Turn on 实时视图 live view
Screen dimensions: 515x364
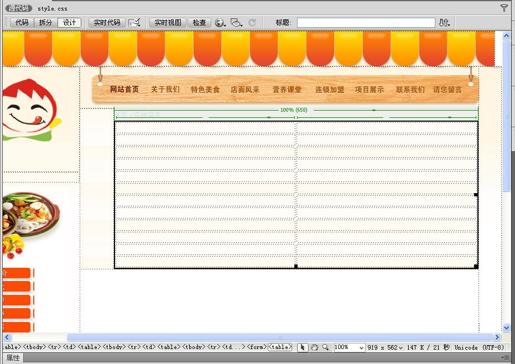168,23
